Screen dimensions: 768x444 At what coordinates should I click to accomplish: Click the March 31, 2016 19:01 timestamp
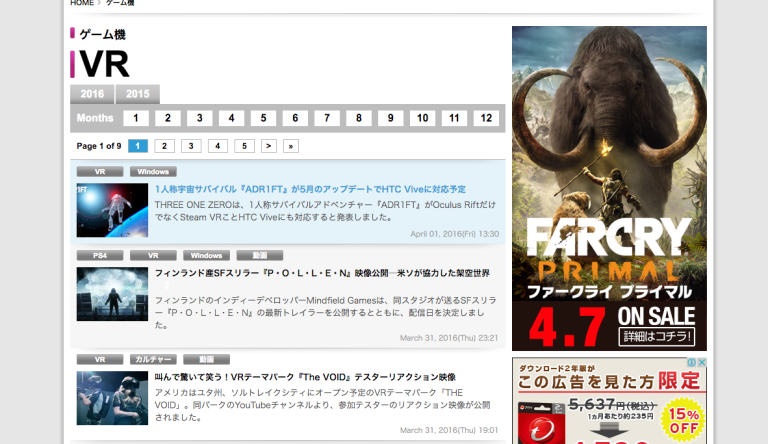449,430
